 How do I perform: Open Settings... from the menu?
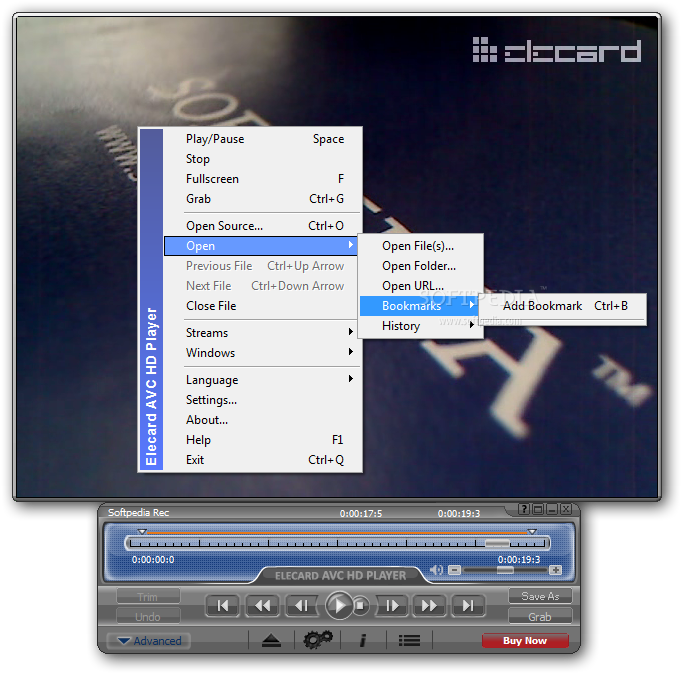262,400
